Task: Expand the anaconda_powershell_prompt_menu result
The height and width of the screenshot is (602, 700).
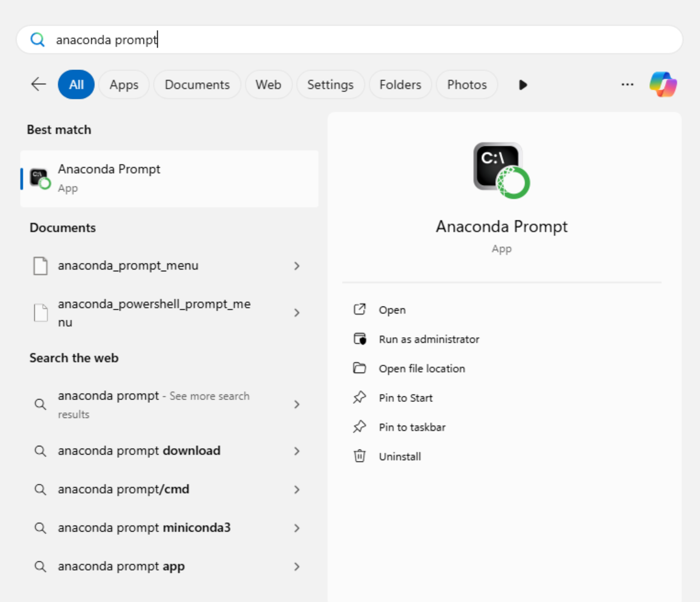Action: (x=297, y=313)
